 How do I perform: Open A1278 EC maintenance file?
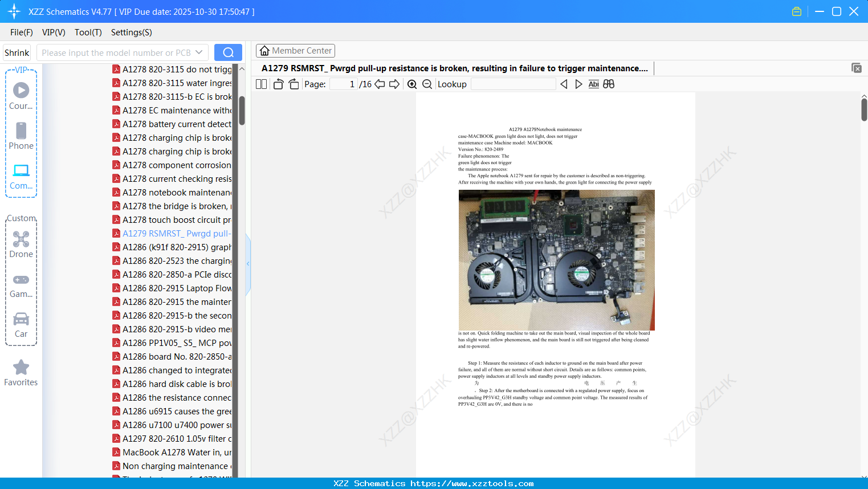[172, 111]
